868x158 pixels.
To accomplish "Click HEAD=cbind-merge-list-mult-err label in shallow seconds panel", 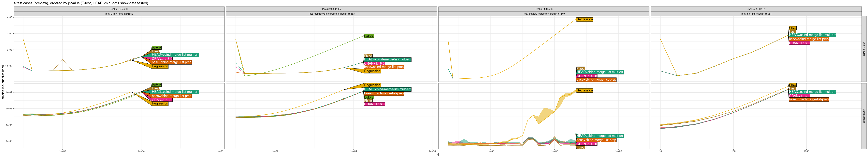I will click(600, 136).
